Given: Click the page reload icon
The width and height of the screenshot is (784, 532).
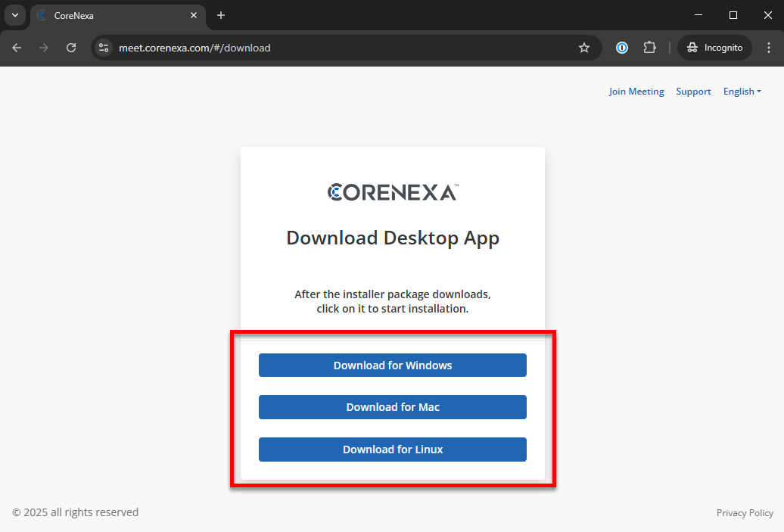Looking at the screenshot, I should point(70,48).
